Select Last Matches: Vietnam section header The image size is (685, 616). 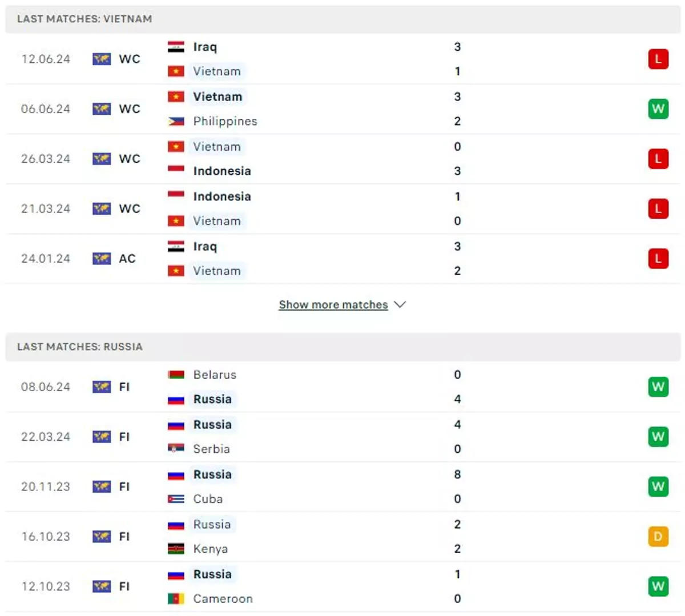(342, 19)
